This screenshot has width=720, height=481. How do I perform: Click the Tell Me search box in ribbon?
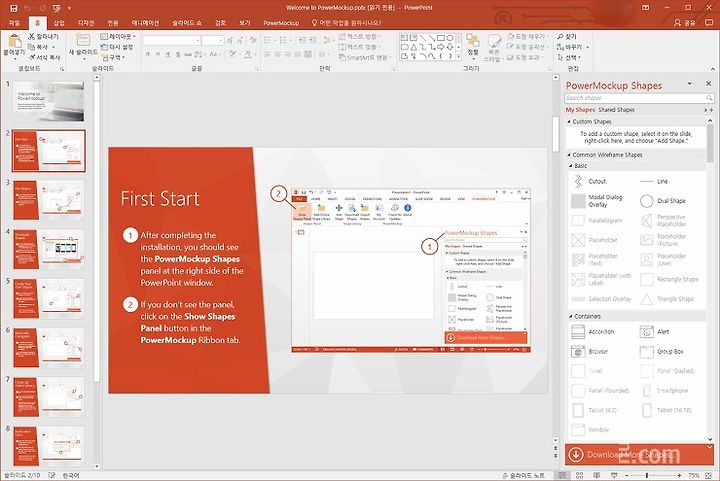coord(346,22)
